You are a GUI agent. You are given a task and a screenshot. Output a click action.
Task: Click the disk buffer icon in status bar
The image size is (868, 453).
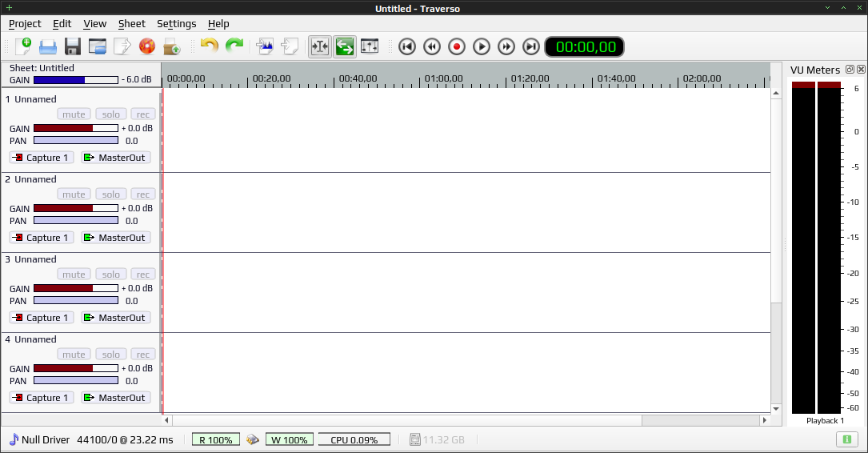point(253,439)
